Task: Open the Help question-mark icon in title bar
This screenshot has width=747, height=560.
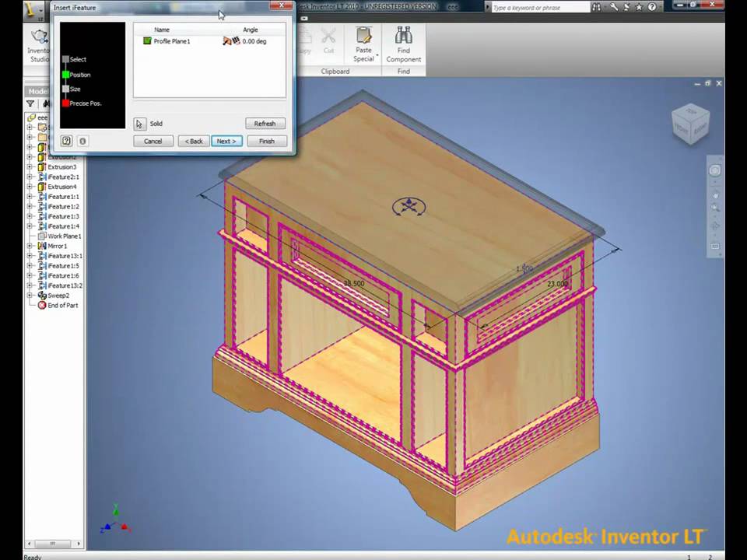Action: 652,7
